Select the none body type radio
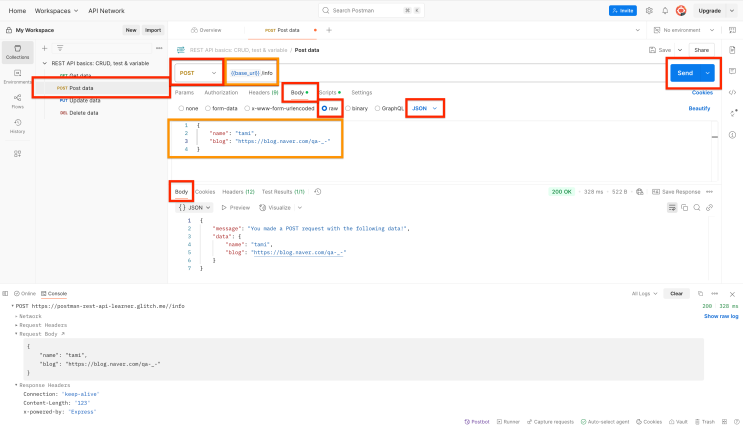The height and width of the screenshot is (427, 743). (x=181, y=108)
